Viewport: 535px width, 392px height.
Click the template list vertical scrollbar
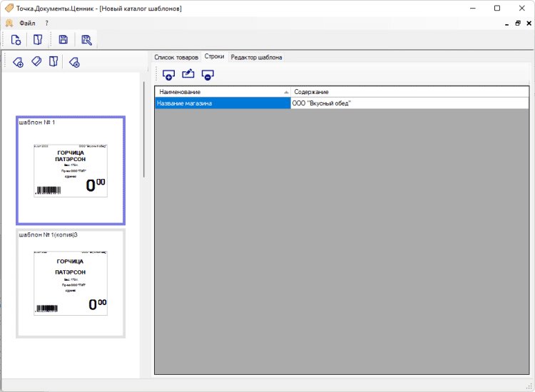143,130
